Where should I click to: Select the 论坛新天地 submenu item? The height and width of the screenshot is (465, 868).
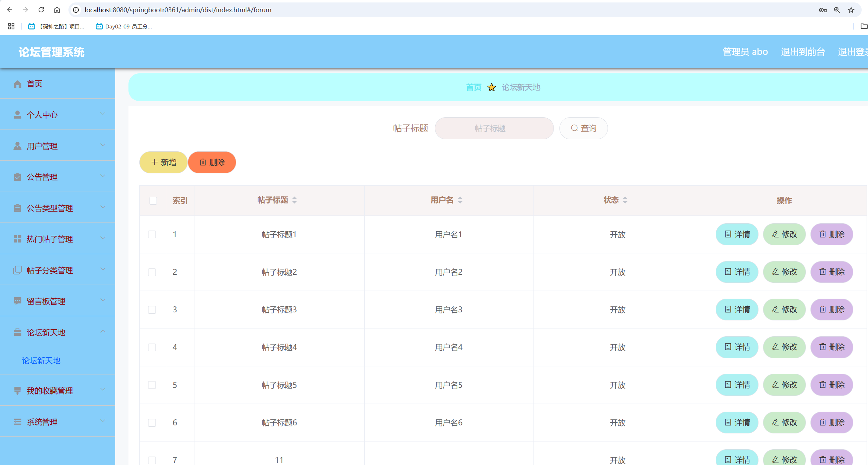pos(41,360)
